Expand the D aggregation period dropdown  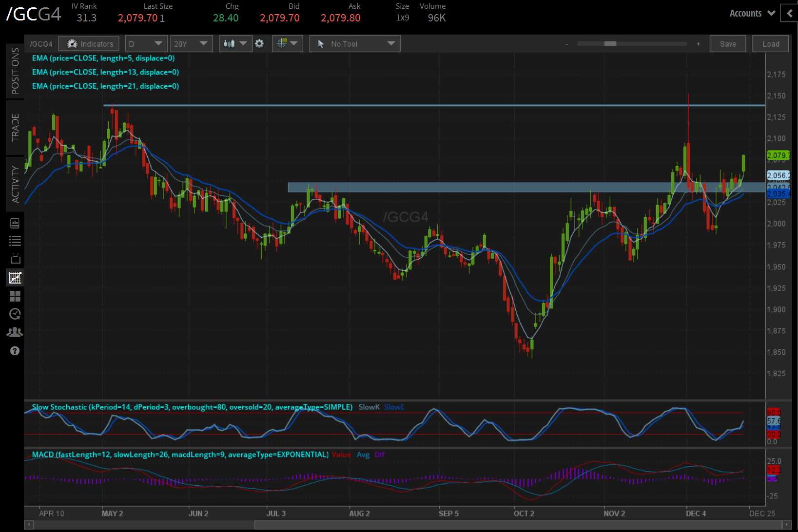click(146, 44)
